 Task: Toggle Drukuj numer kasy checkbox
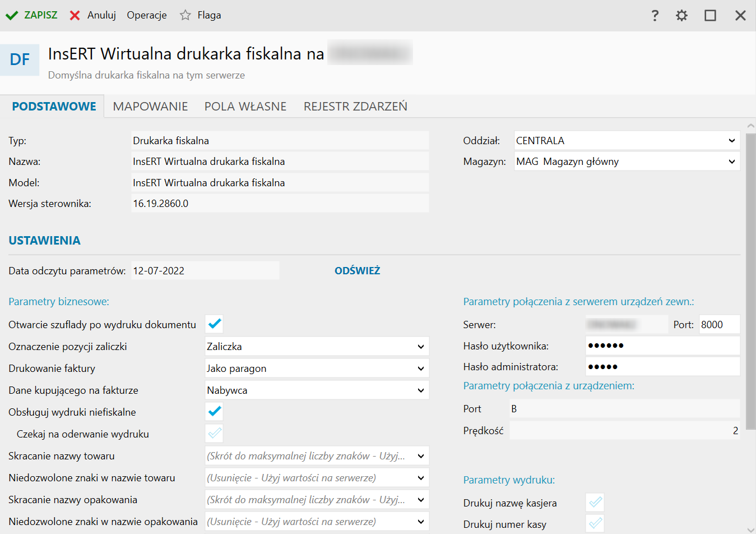(595, 524)
